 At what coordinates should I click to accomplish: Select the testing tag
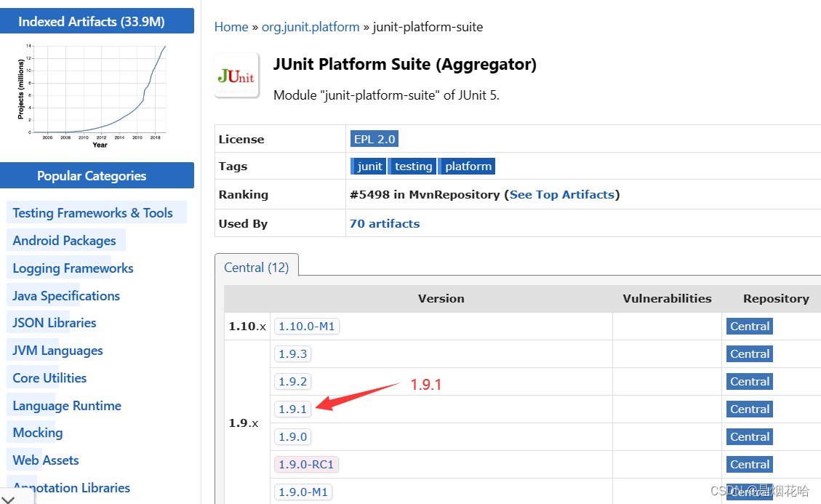click(x=412, y=167)
